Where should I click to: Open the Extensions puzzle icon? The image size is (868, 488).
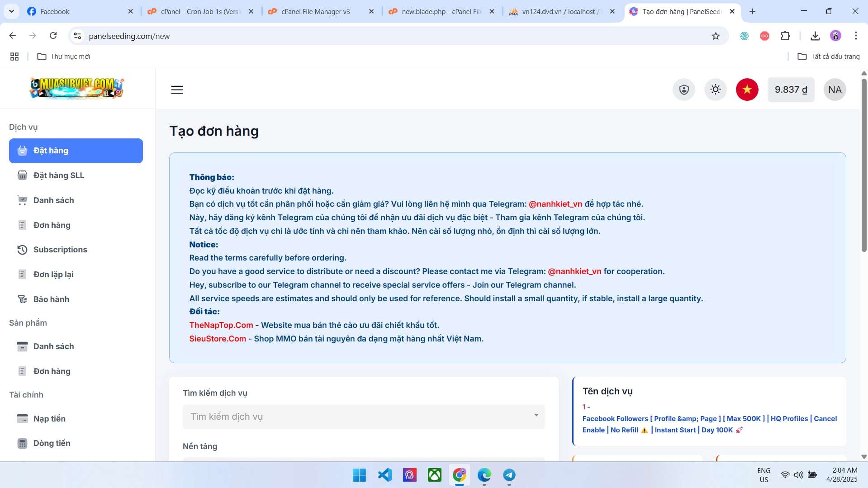(x=785, y=36)
